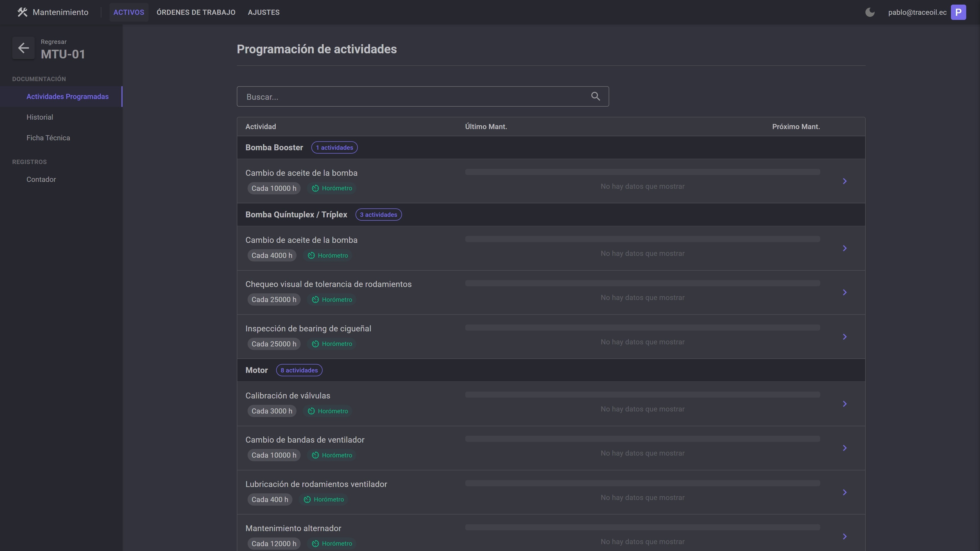
Task: Open the Órdenes de Trabajo tab
Action: coord(196,12)
